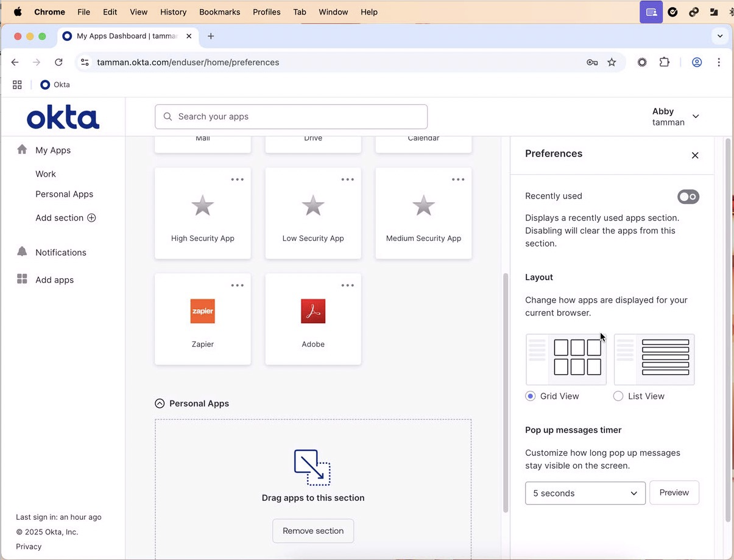Open the Help menu

tap(369, 12)
